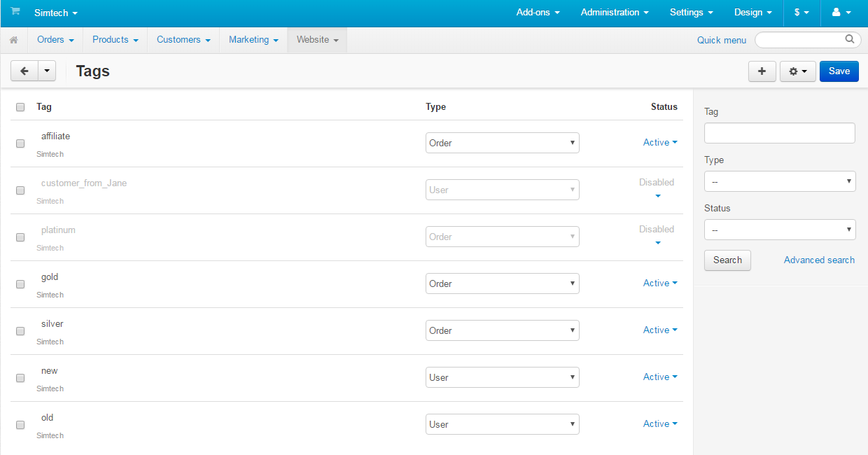Click the Status column header
Viewport: 868px width, 455px height.
(664, 107)
